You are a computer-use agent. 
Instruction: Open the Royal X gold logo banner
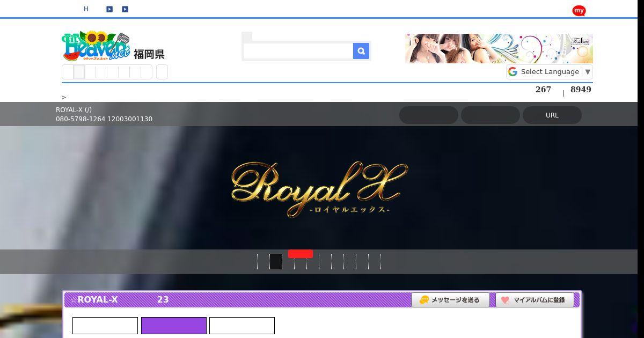[x=319, y=189]
